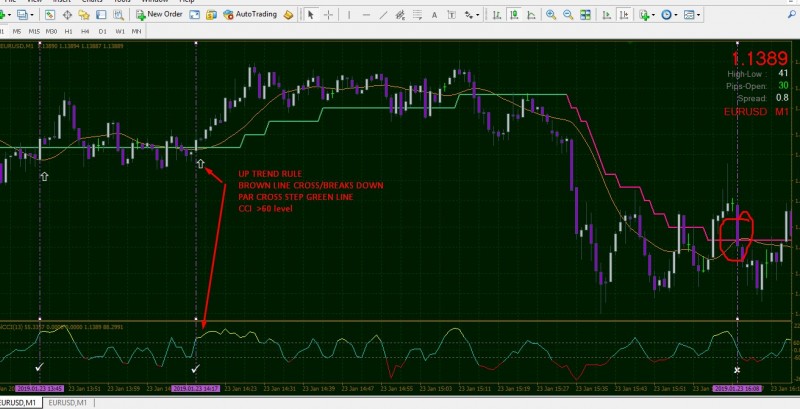Click the Spread: 0.8 text
800x409 pixels.
pyautogui.click(x=763, y=98)
